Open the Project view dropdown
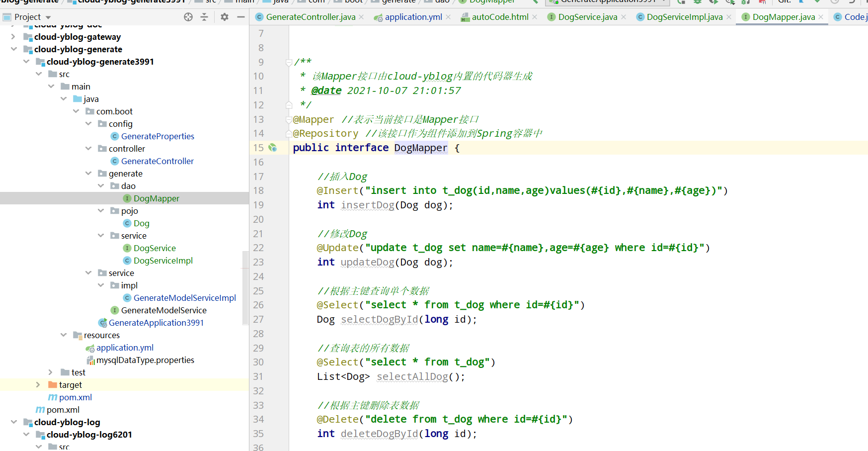Screen dimensions: 868x451 [48, 17]
